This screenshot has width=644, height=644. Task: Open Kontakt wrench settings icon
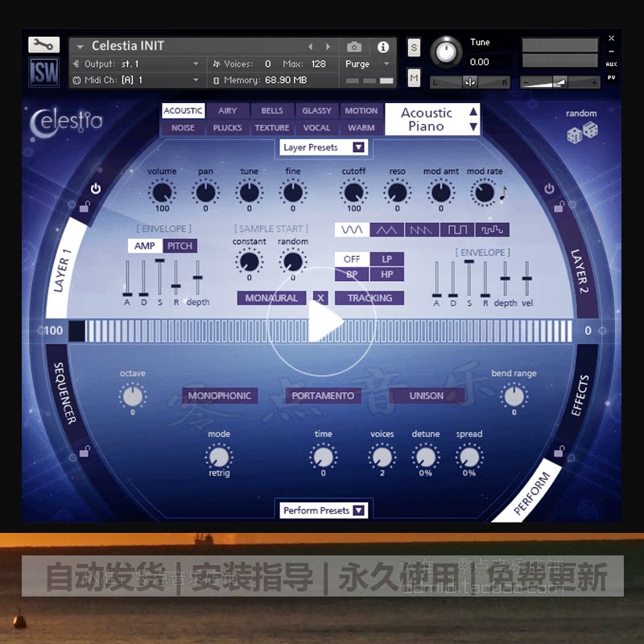(43, 44)
